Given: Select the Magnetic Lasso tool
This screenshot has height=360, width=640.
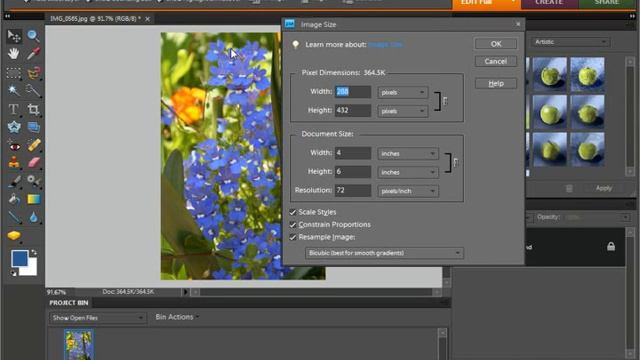Looking at the screenshot, I should [x=33, y=73].
